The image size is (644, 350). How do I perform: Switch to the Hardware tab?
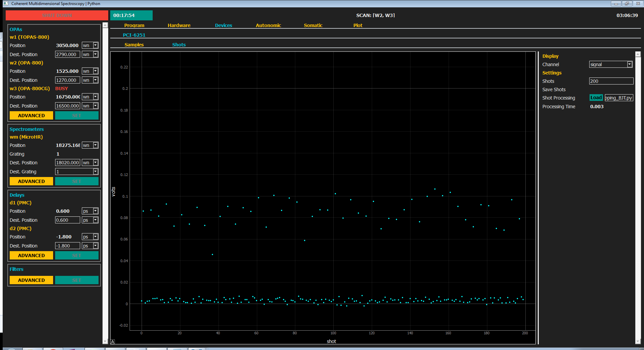pos(179,25)
